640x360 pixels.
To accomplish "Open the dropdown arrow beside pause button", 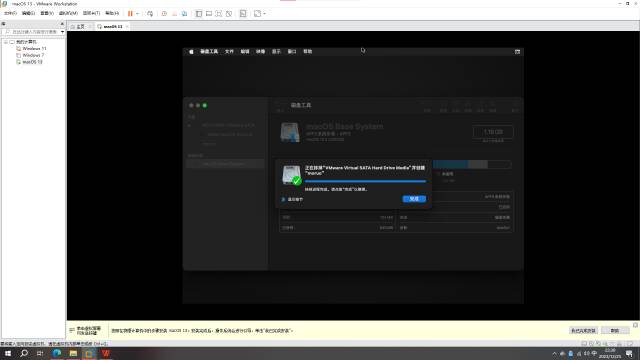I will point(137,13).
